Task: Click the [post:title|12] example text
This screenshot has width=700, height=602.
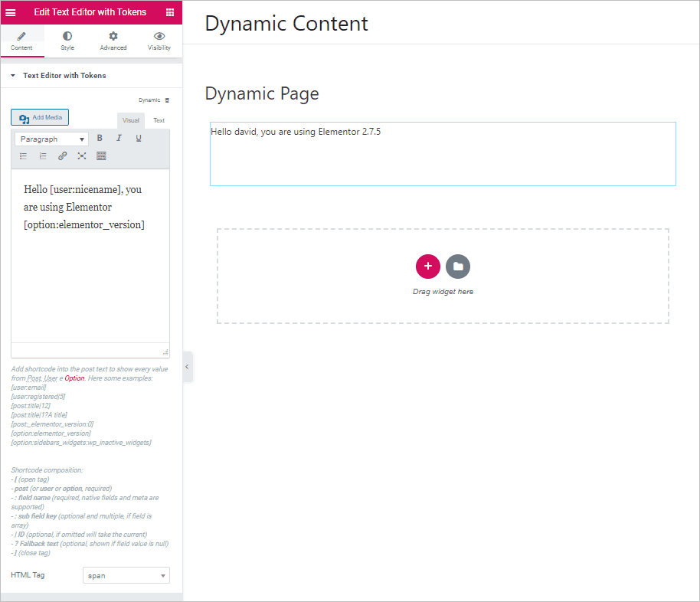Action: [31, 406]
